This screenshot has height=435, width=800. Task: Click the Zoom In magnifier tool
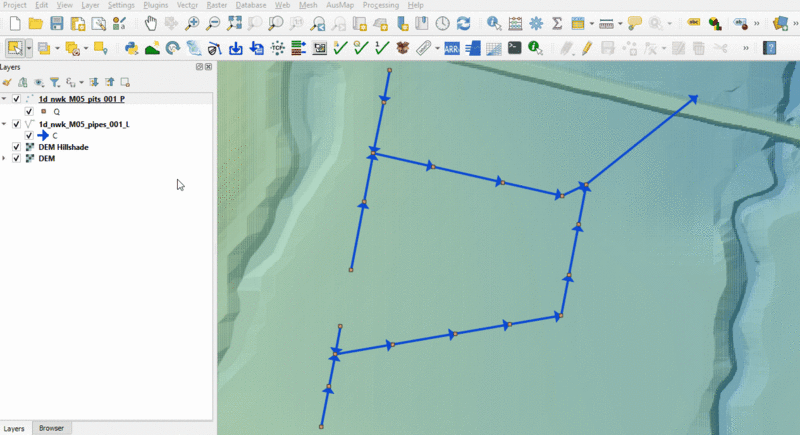click(192, 23)
